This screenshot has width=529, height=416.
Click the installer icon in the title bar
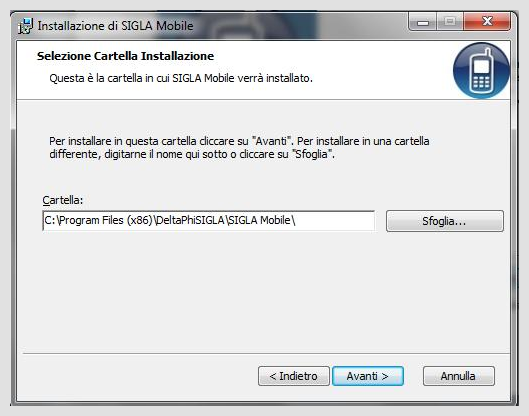(x=25, y=26)
